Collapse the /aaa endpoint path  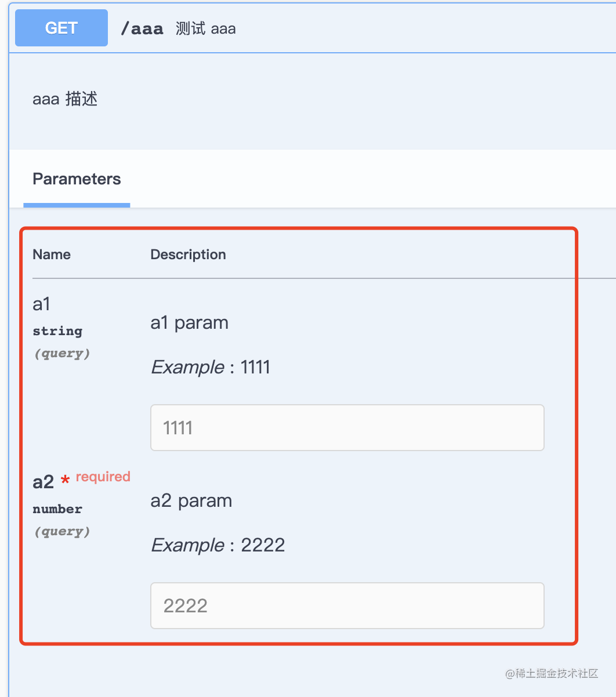coord(142,28)
